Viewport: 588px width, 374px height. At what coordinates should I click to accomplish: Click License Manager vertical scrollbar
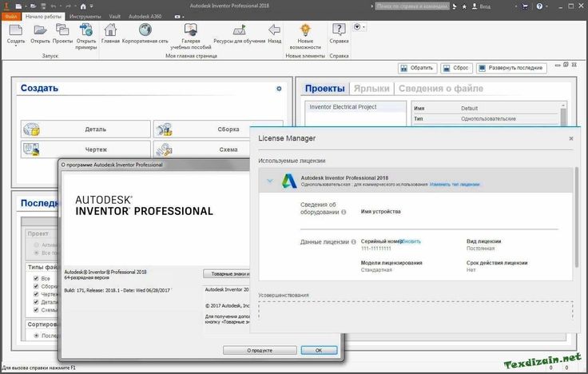click(576, 217)
